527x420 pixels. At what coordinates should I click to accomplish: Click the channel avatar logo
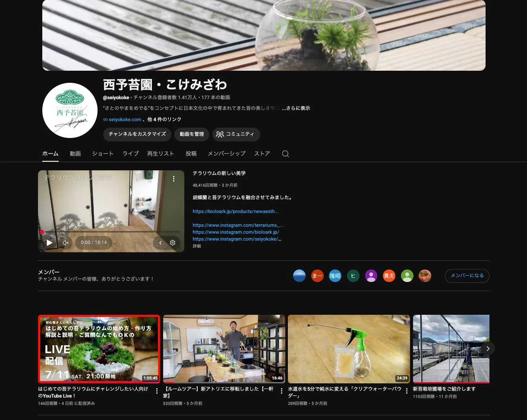click(70, 110)
